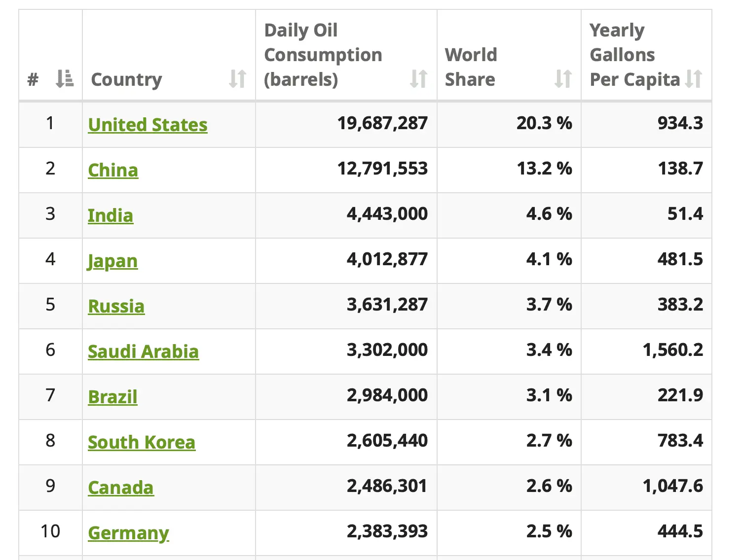The width and height of the screenshot is (742, 560).
Task: Open Japan's country page link
Action: point(112,261)
